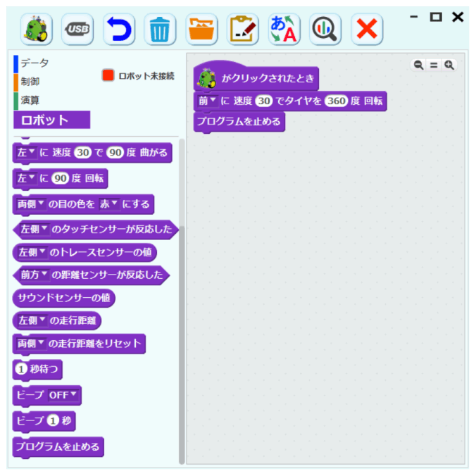Click the blue trash can icon
The image size is (476, 476).
[160, 29]
